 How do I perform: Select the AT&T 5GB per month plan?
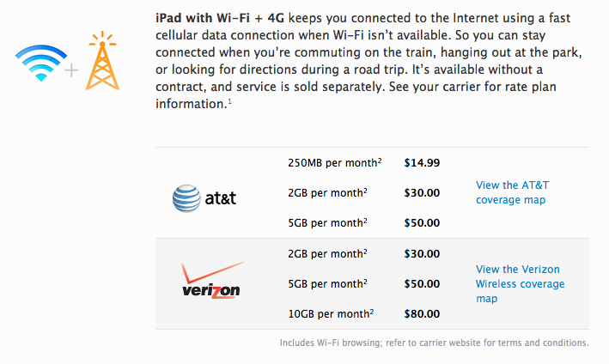pos(327,222)
